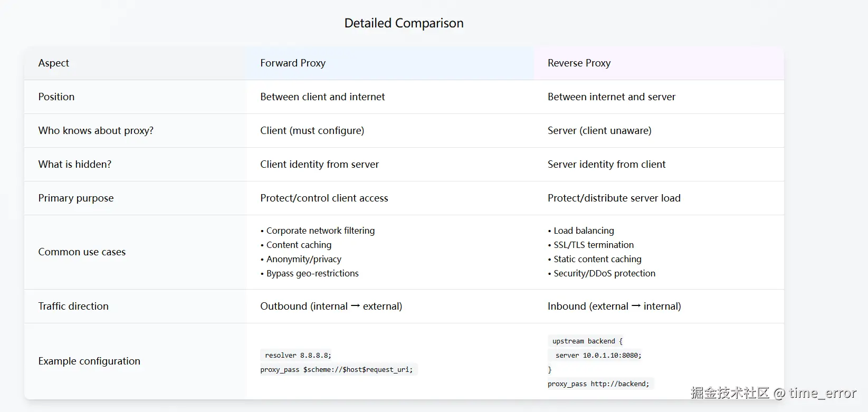Click 'Server (client unaware)' cell
This screenshot has width=868, height=412.
click(599, 130)
